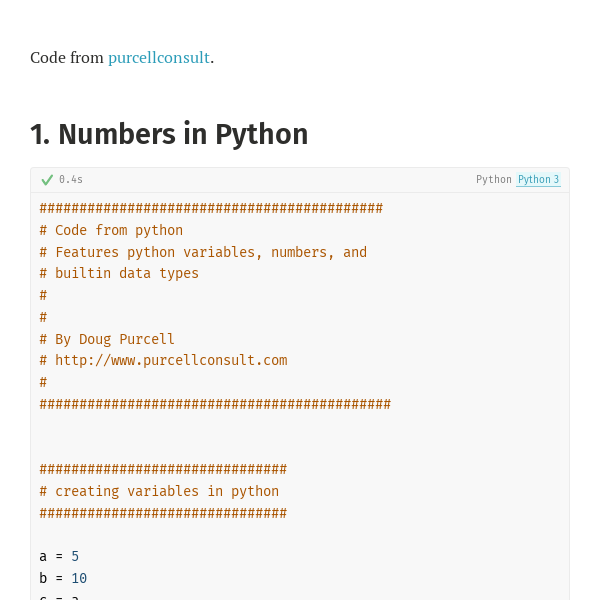Click the long hash divider below the URL
Image resolution: width=600 pixels, height=600 pixels.
pos(215,404)
